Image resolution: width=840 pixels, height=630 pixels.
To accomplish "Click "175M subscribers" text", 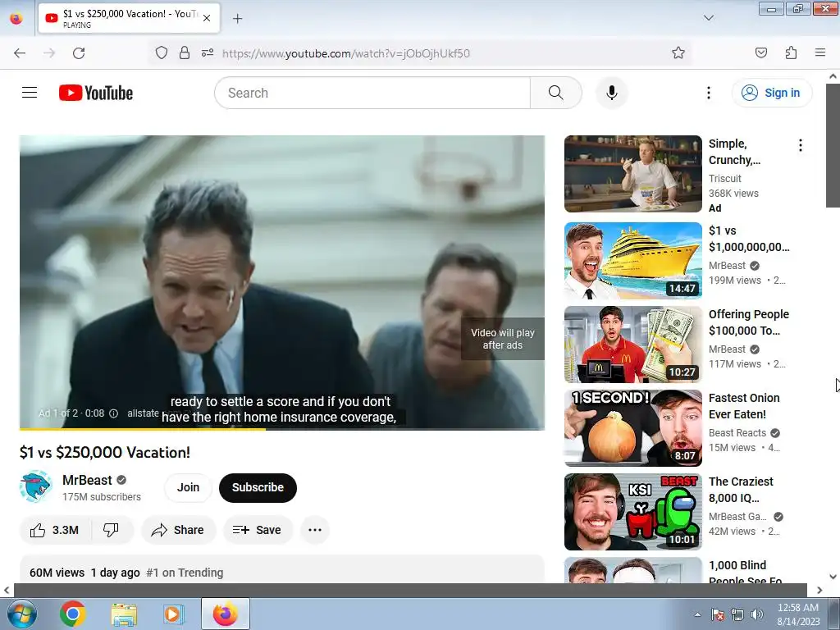I will [101, 497].
